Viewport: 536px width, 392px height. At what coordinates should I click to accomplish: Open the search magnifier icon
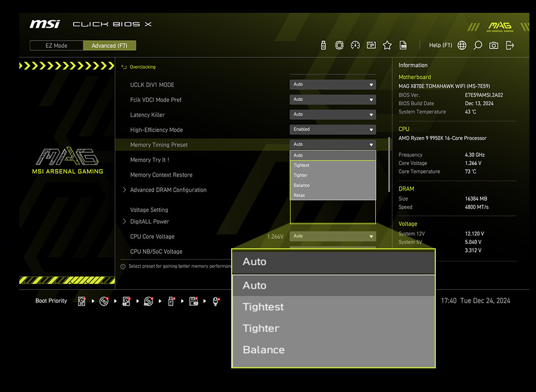point(478,45)
